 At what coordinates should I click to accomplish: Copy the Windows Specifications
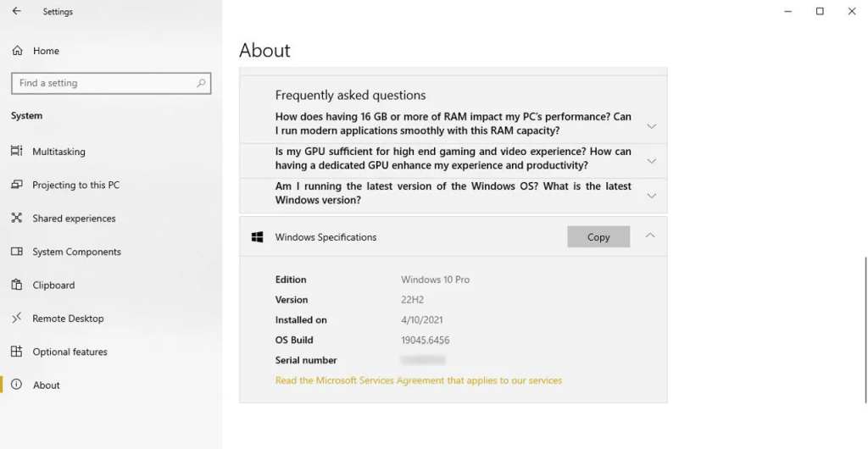coord(598,237)
